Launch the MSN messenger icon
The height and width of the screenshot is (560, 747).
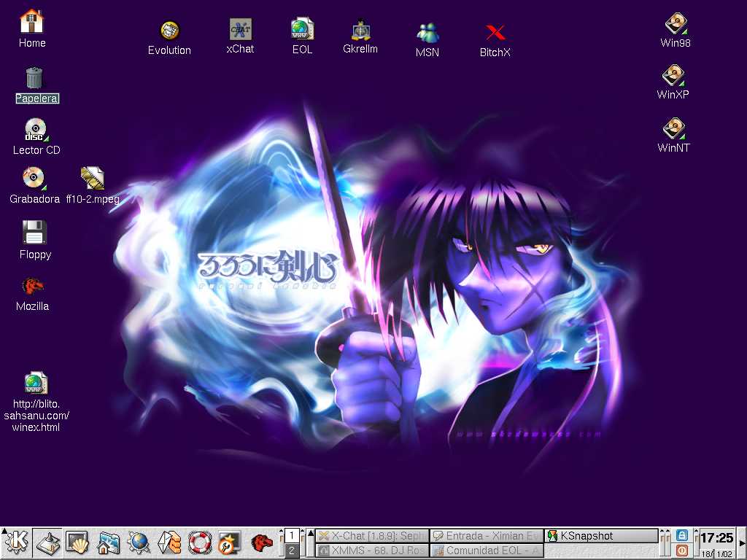pyautogui.click(x=427, y=34)
